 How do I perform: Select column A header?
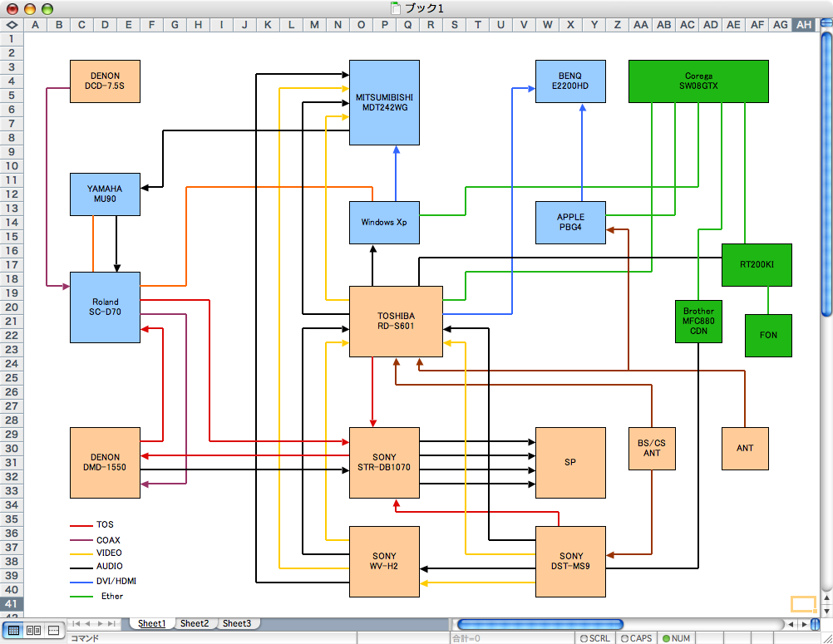pos(35,25)
